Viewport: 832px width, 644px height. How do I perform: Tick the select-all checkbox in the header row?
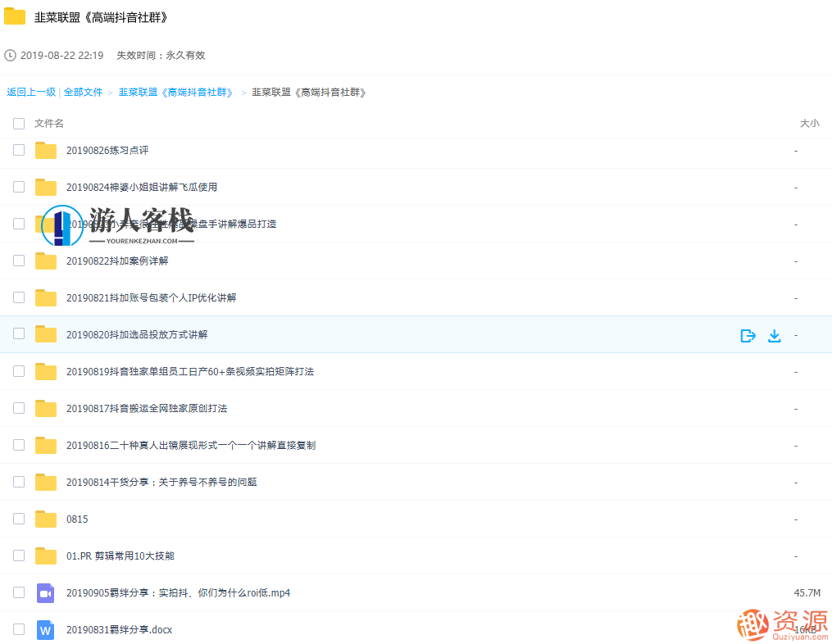coord(19,123)
